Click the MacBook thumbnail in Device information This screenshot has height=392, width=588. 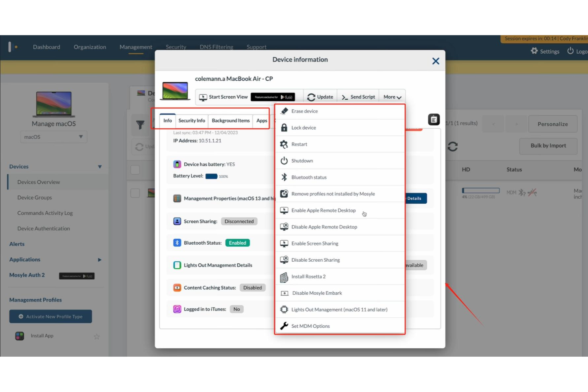pyautogui.click(x=175, y=91)
